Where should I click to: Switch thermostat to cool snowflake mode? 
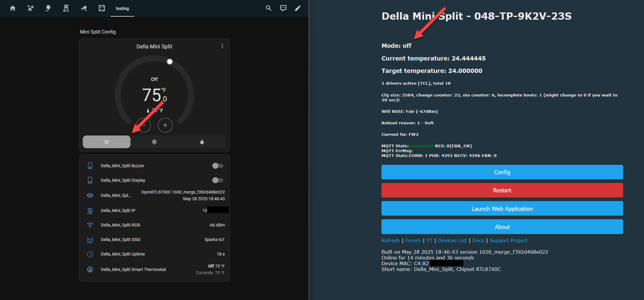[154, 142]
